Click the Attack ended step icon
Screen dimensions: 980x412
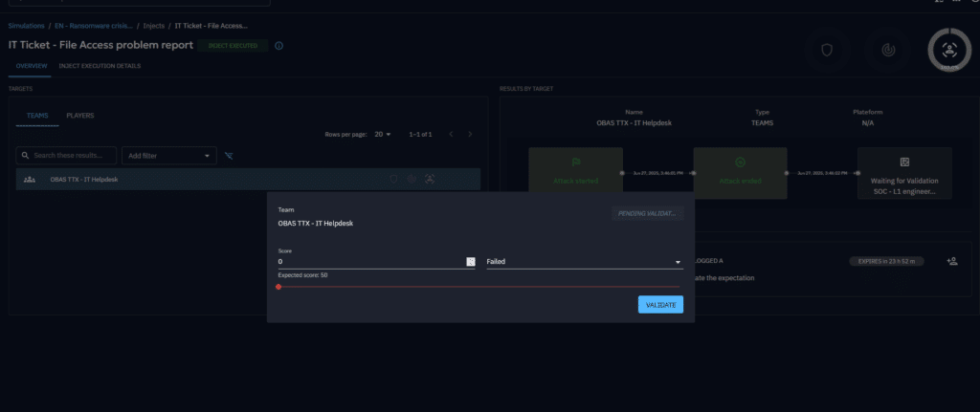coord(740,163)
